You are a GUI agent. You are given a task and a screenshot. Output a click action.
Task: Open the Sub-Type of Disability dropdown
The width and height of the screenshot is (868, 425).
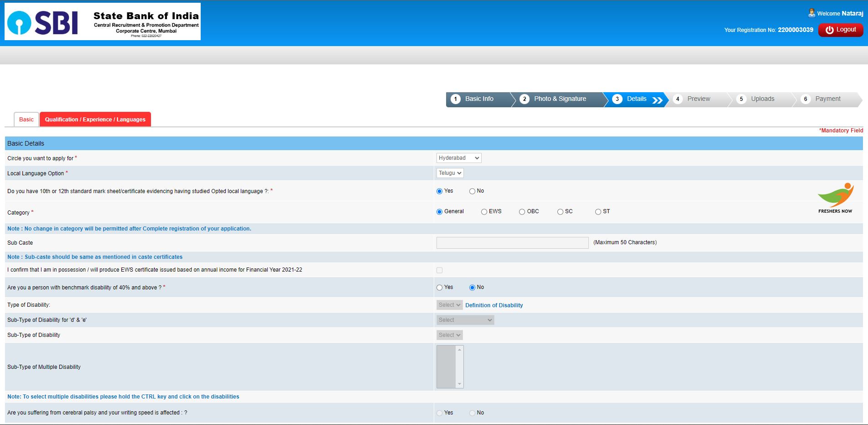(x=450, y=335)
